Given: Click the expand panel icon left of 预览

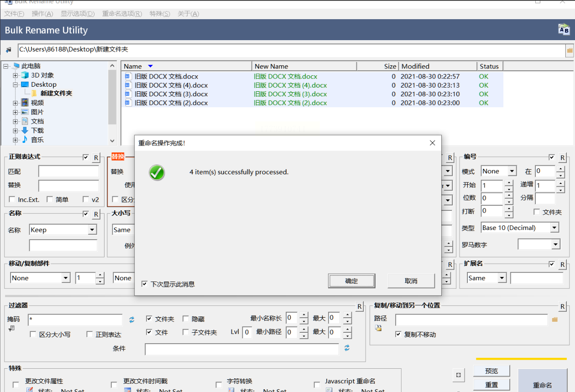Looking at the screenshot, I should click(459, 375).
